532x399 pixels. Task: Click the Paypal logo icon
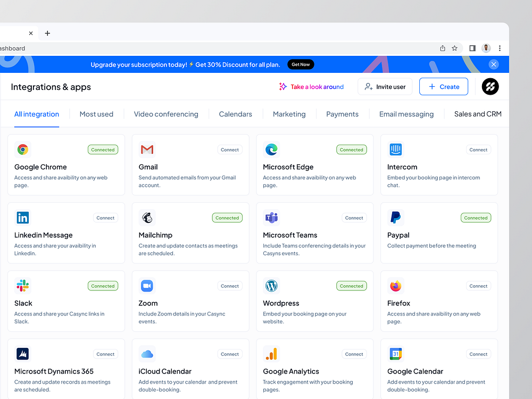tap(395, 218)
